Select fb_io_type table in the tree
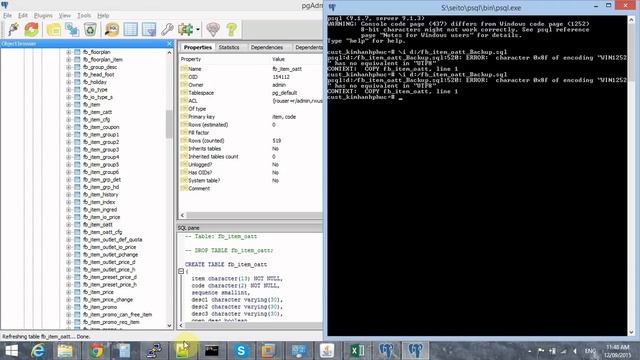 [x=95, y=89]
